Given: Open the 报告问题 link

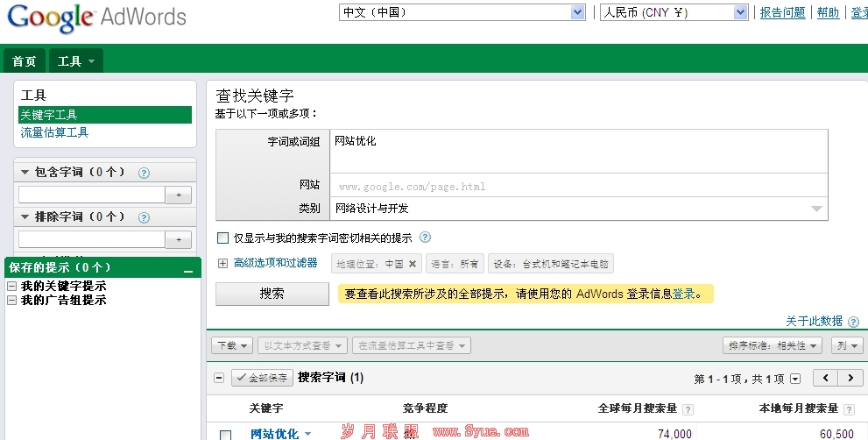Looking at the screenshot, I should pyautogui.click(x=782, y=12).
